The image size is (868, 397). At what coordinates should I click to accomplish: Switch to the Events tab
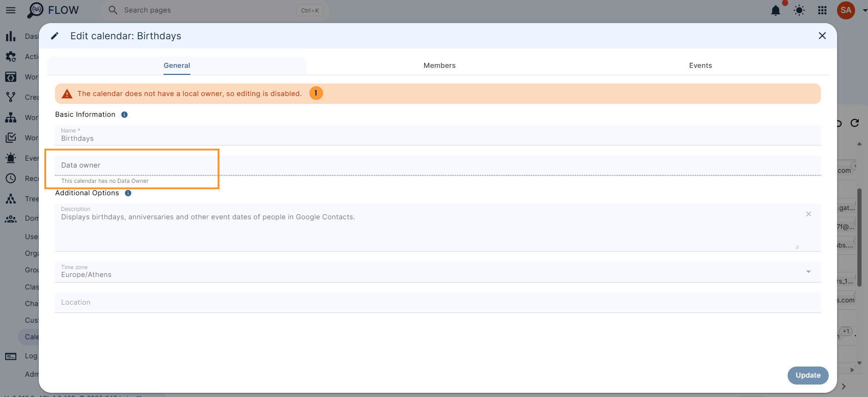coord(700,66)
